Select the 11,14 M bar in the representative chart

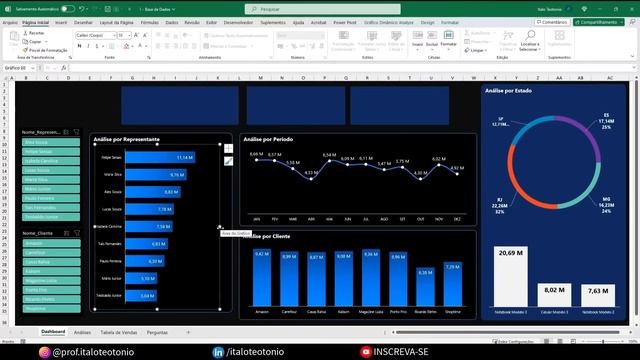coord(160,158)
